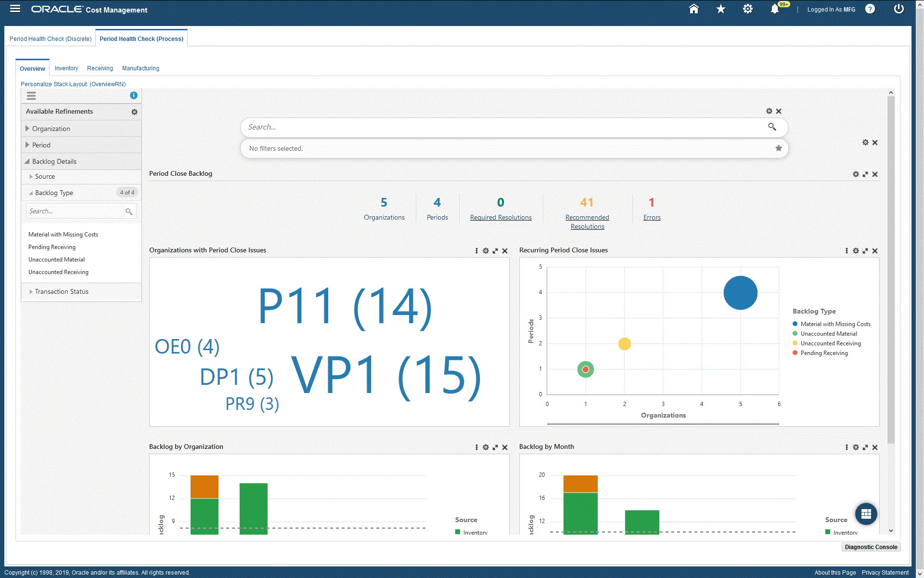Click the power logout icon

pos(898,9)
